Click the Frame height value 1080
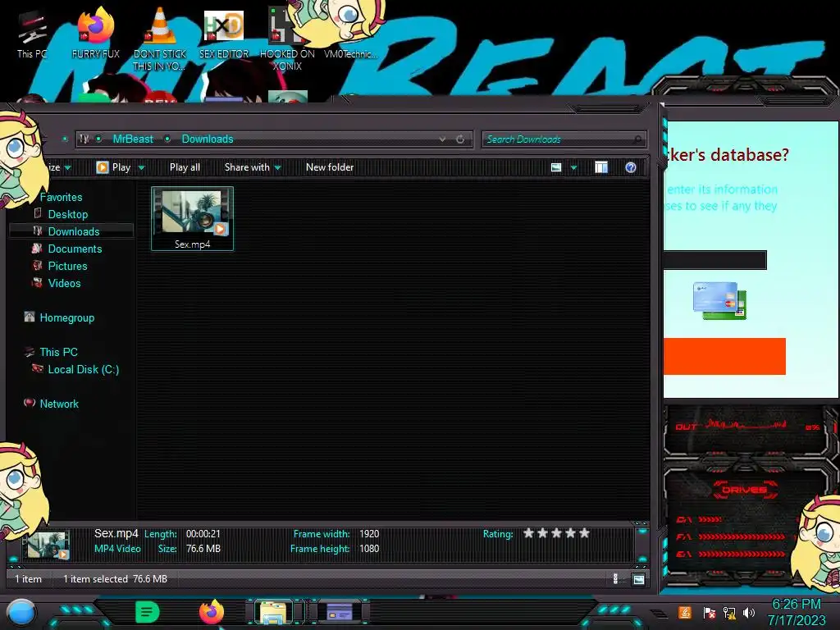Image resolution: width=840 pixels, height=630 pixels. click(369, 549)
